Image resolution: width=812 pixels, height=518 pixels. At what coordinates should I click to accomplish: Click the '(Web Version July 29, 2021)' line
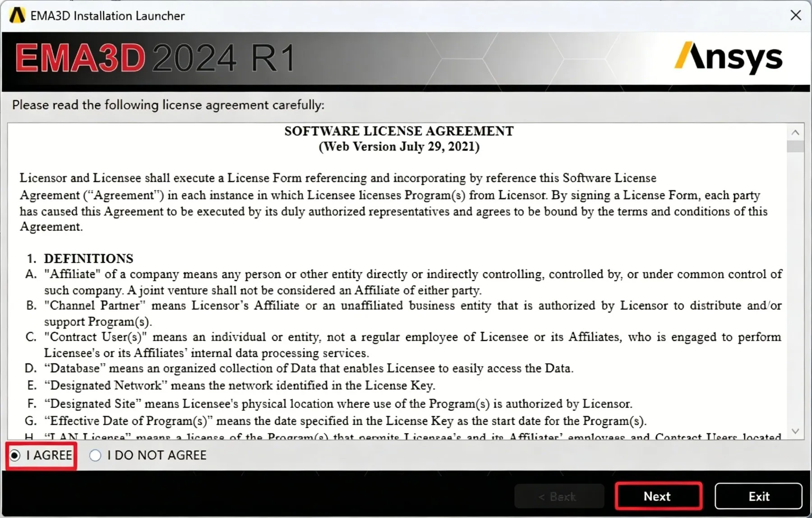399,147
